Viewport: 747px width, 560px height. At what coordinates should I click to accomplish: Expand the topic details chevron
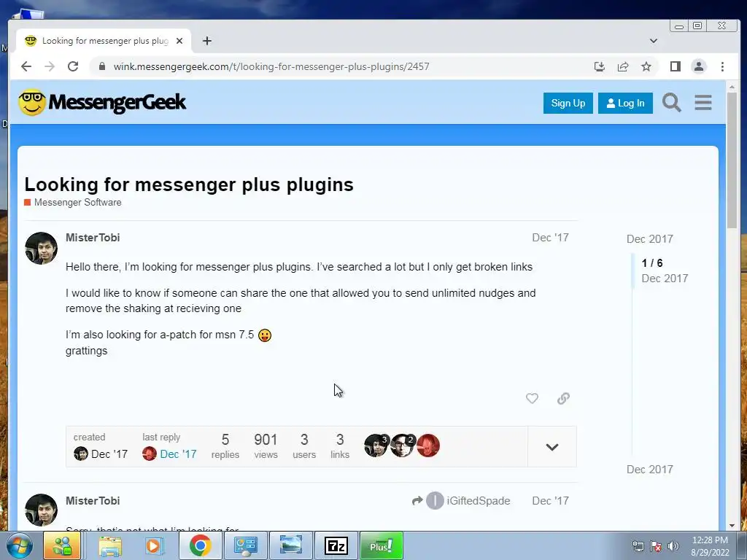(x=552, y=447)
